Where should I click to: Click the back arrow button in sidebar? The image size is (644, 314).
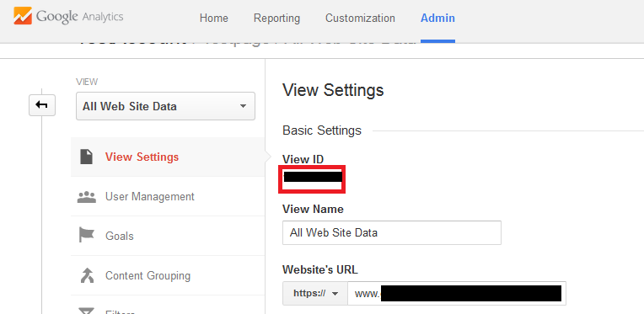[42, 105]
